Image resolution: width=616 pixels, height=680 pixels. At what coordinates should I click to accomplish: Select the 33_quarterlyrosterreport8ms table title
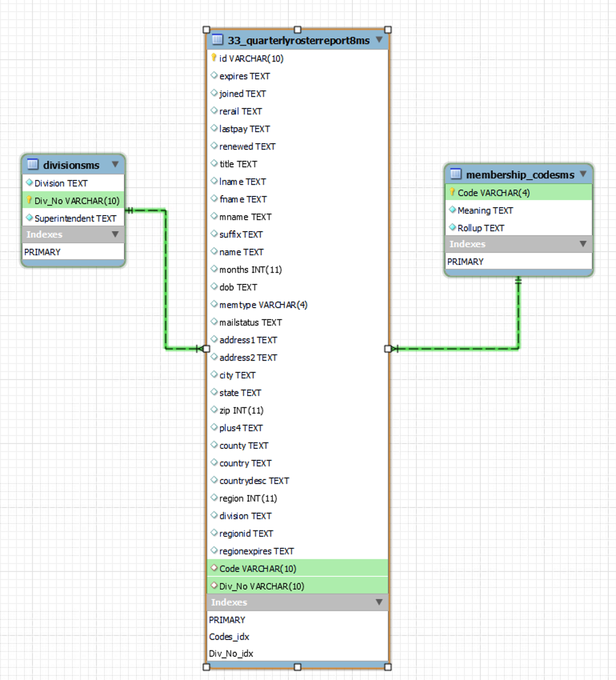pos(299,40)
